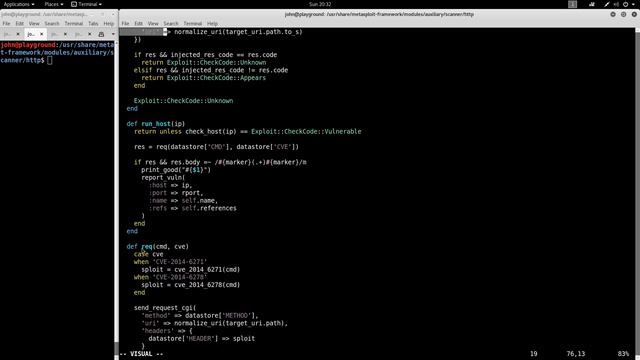Image resolution: width=640 pixels, height=360 pixels.
Task: Click the 'case cve' line
Action: coord(149,254)
